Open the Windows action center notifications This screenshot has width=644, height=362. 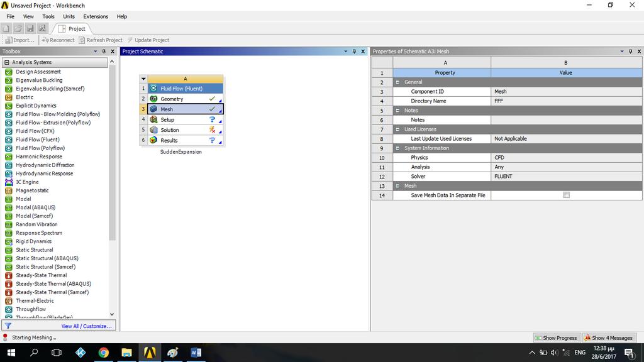coord(629,353)
